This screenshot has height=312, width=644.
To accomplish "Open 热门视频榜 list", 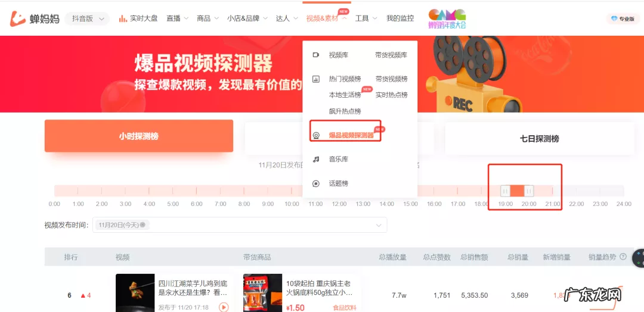I will point(345,79).
